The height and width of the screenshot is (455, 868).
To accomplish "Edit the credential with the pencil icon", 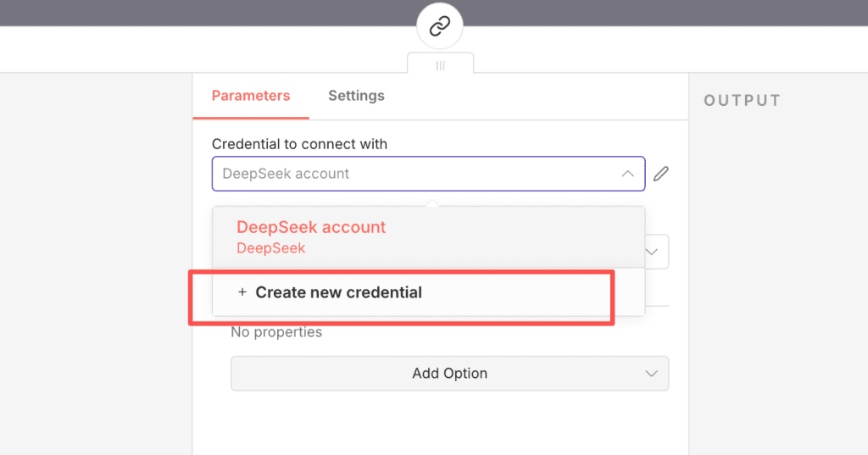I will click(x=661, y=174).
